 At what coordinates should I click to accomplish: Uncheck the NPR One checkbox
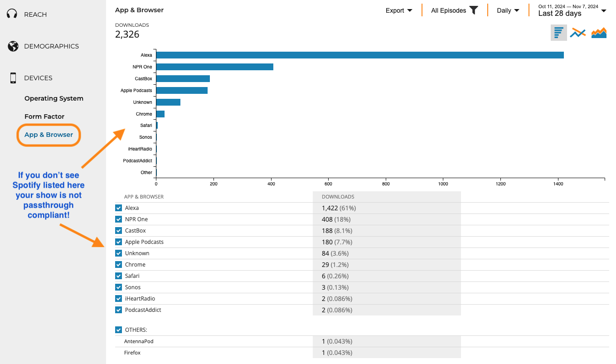pyautogui.click(x=119, y=219)
